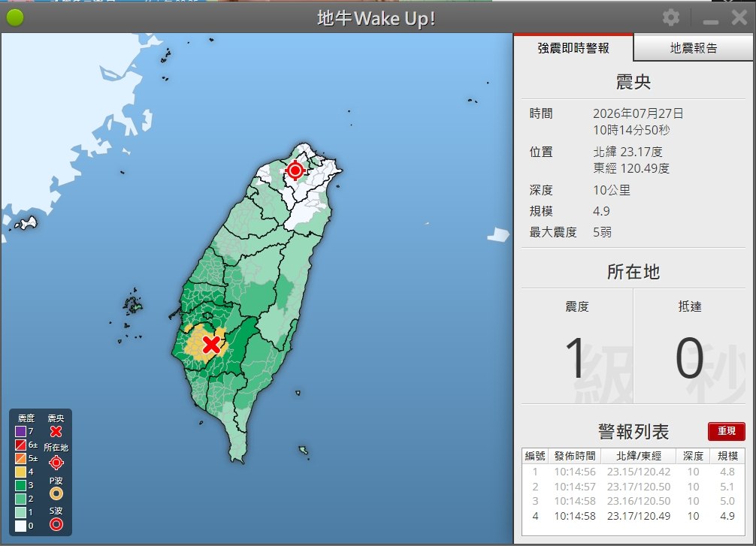
Task: Click the red intensity 6± legend swatch
Action: (20, 445)
